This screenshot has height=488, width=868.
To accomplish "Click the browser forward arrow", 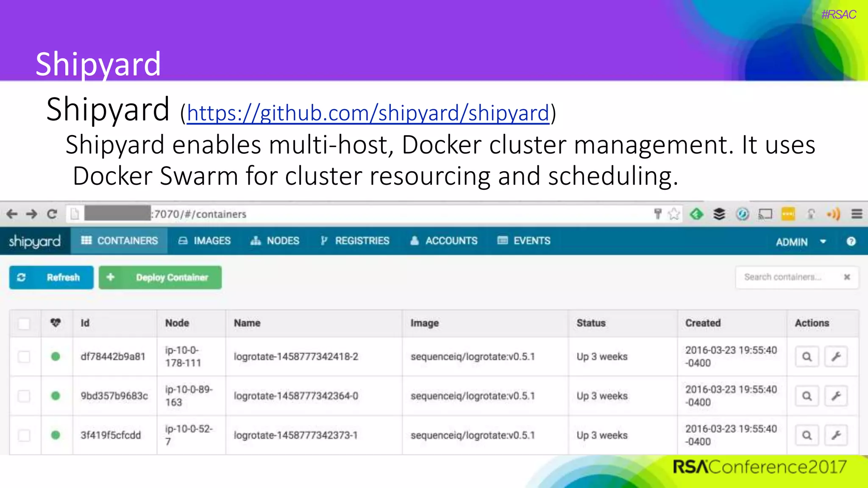I will [32, 214].
